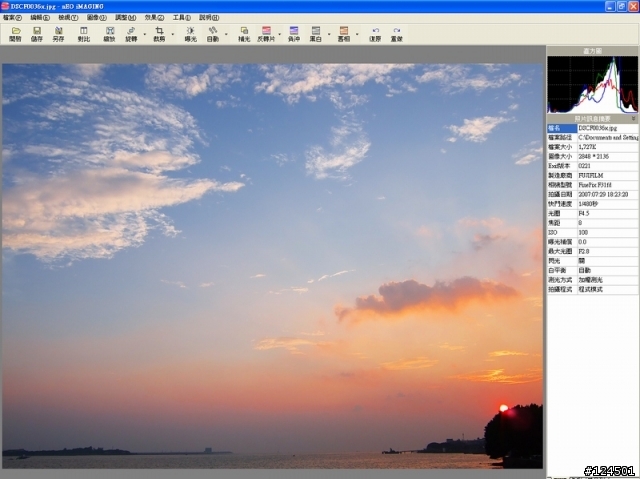Click the 快門速度 shutter speed row
The image size is (640, 479).
pyautogui.click(x=593, y=204)
